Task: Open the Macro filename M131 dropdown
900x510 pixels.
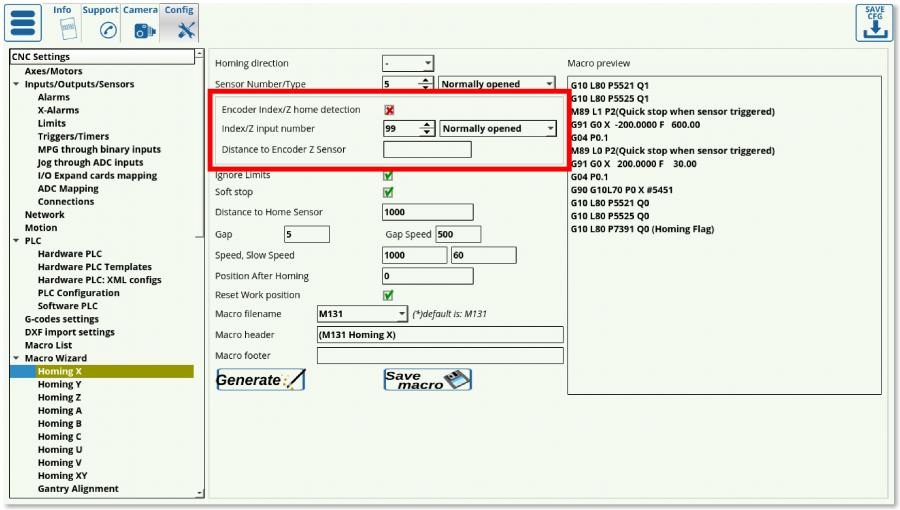Action: point(362,314)
